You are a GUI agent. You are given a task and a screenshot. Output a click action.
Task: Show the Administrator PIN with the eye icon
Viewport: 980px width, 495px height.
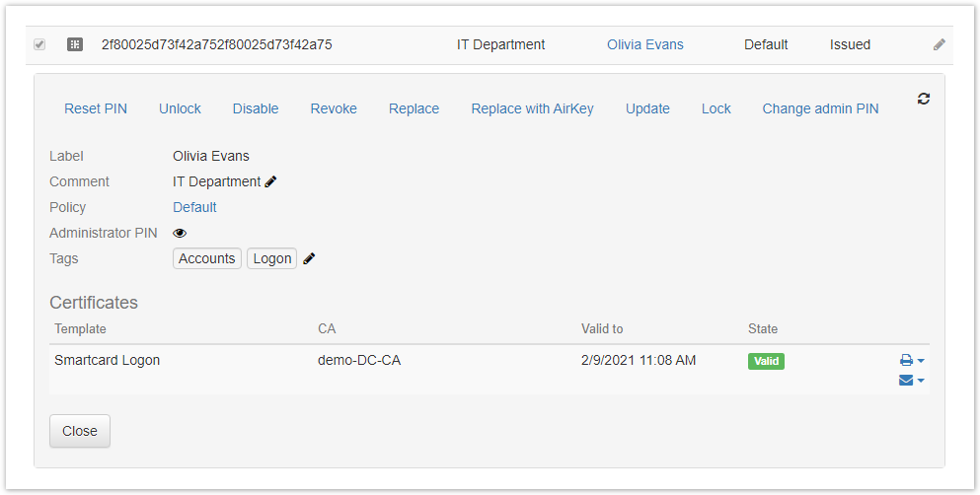180,233
